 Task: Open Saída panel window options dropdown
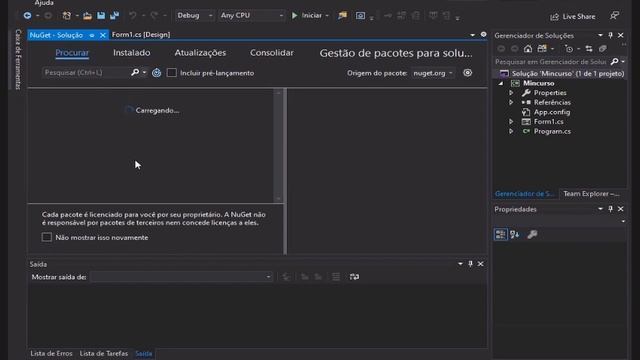460,264
